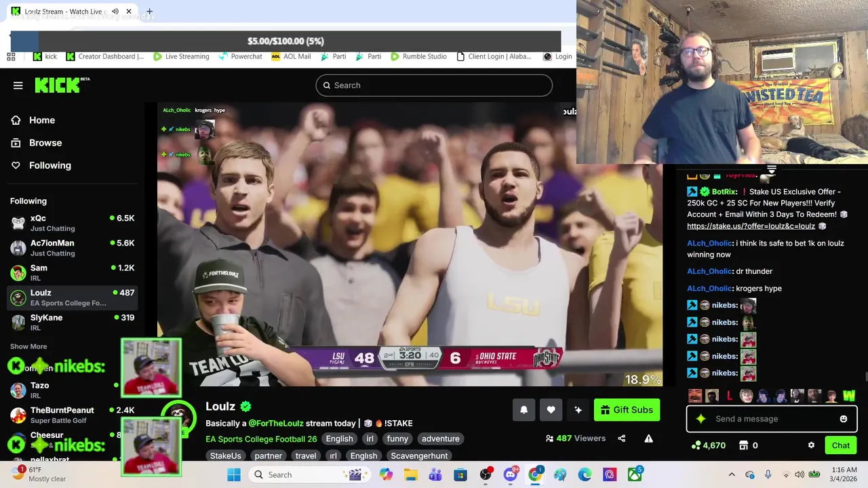Screen dimensions: 868x488
Task: Click BotRix username in chat
Action: 725,192
